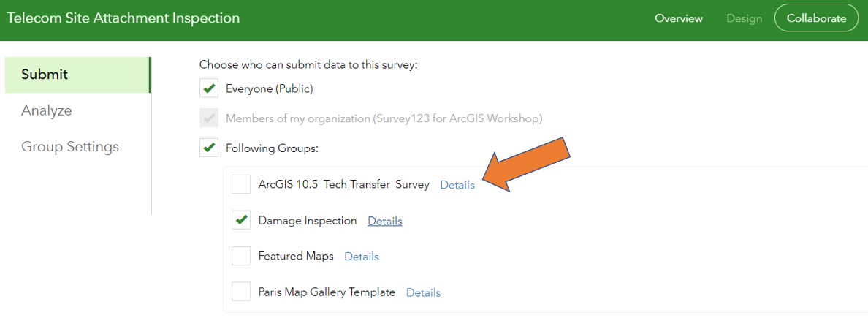Uncheck the Following Groups checkbox
Image resolution: width=868 pixels, height=318 pixels.
coord(209,148)
